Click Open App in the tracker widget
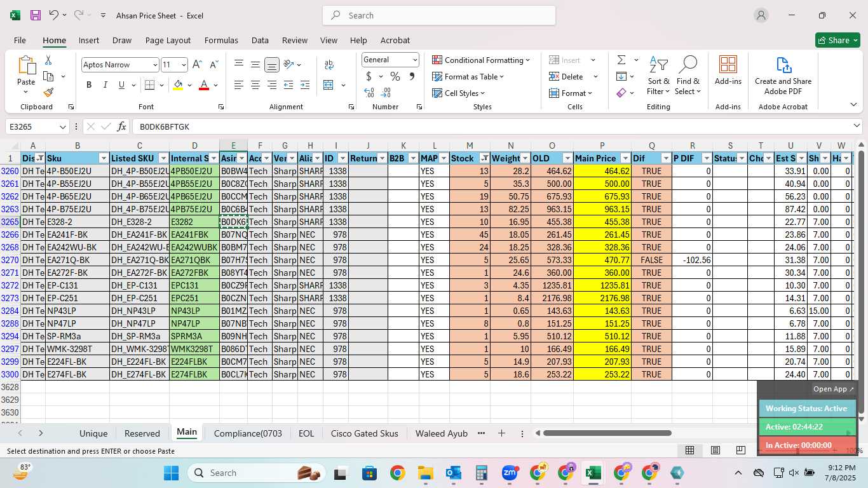Viewport: 868px width, 488px height. (x=834, y=389)
